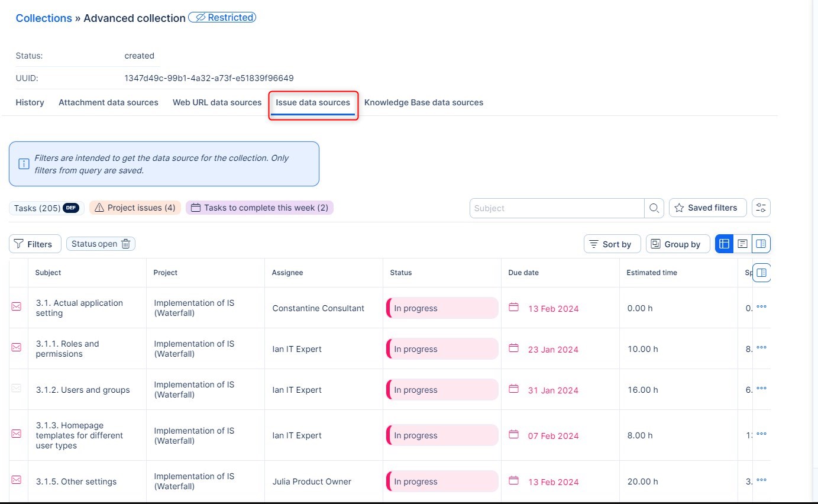818x504 pixels.
Task: Click the column panel icon in table header
Action: (761, 273)
